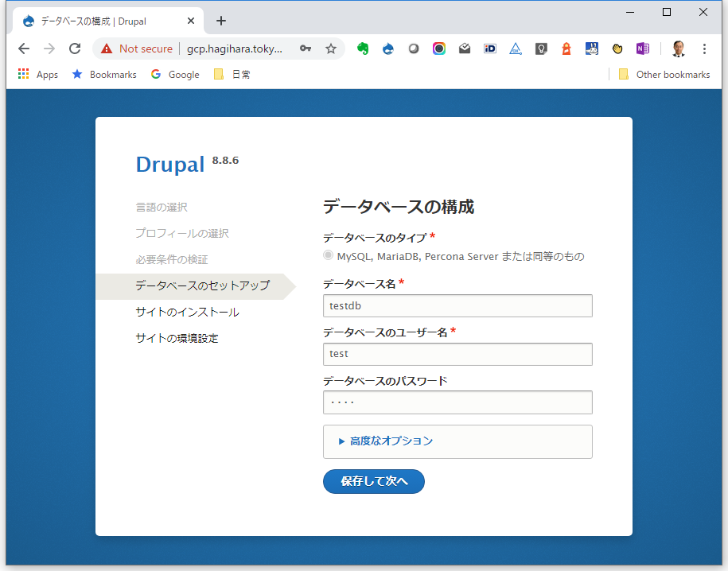The image size is (728, 571).
Task: Open the Bookmarks folder in bookmarks bar
Action: (x=104, y=74)
